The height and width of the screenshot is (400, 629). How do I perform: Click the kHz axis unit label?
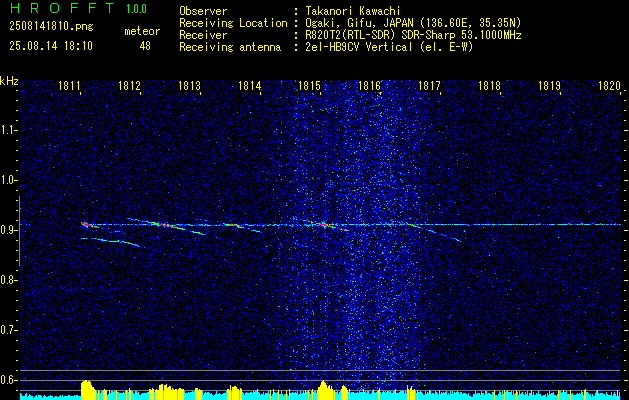point(9,81)
